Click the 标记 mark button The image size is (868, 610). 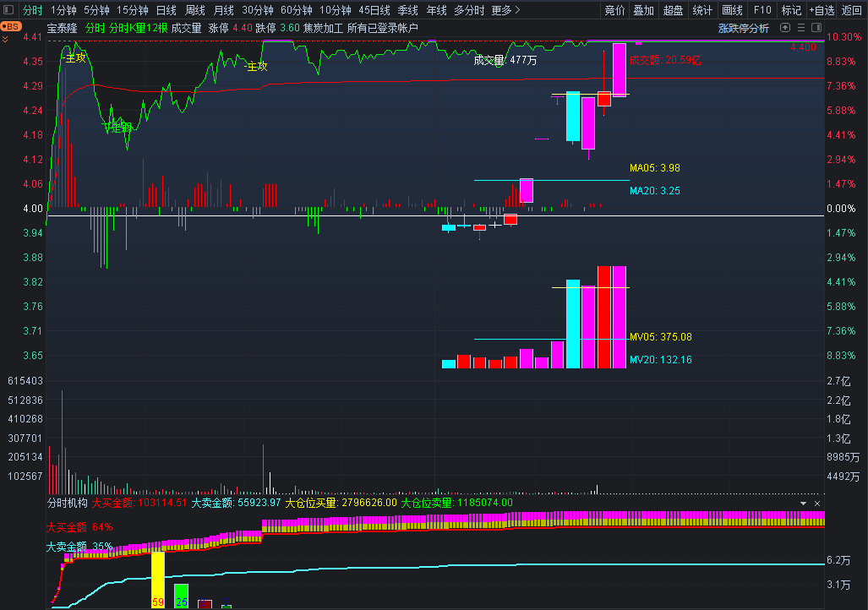[x=791, y=10]
